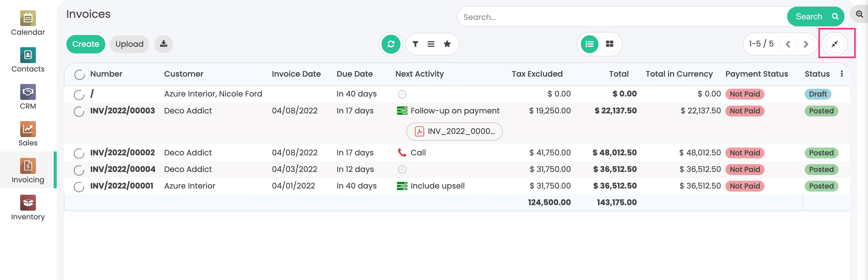868x280 pixels.
Task: Select all invoices using header checkbox
Action: pyautogui.click(x=80, y=75)
